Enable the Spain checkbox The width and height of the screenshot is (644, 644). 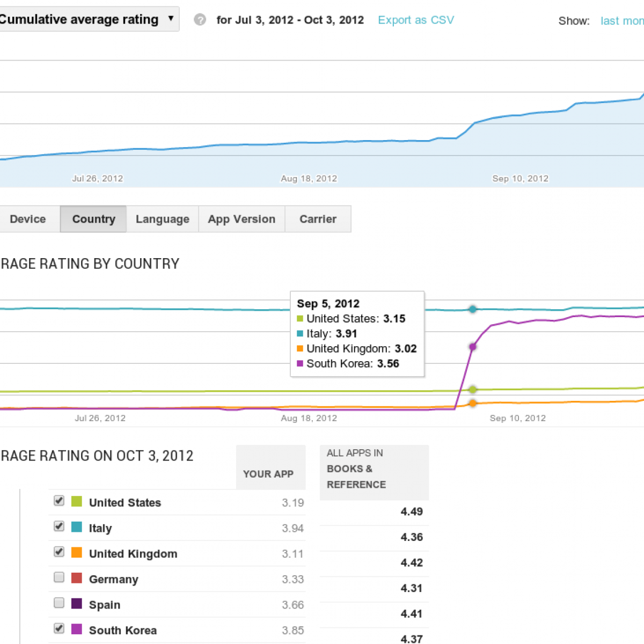pos(59,603)
